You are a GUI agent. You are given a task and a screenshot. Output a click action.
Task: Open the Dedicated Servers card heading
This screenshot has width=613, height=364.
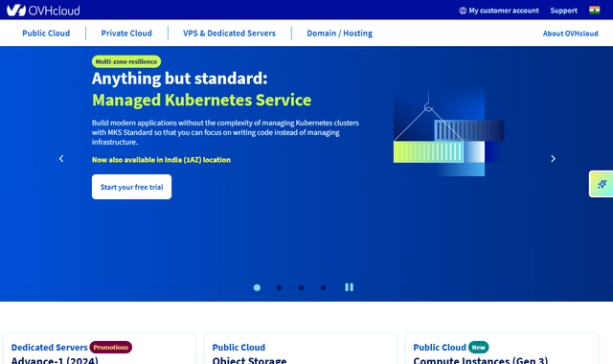[x=49, y=347]
